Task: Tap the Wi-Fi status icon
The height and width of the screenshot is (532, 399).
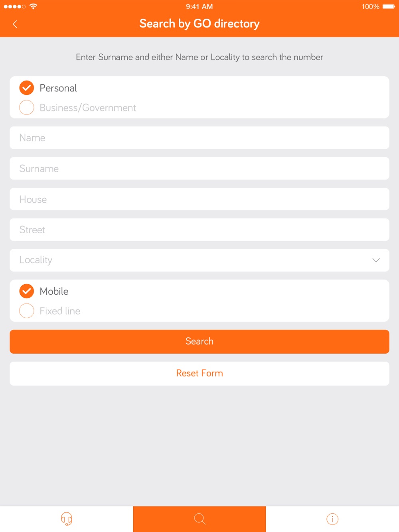Action: click(x=34, y=6)
